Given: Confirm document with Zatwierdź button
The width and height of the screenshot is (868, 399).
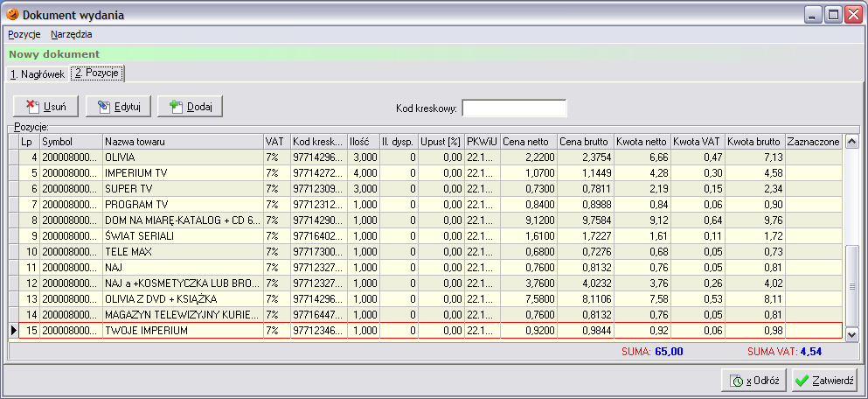Looking at the screenshot, I should point(825,381).
